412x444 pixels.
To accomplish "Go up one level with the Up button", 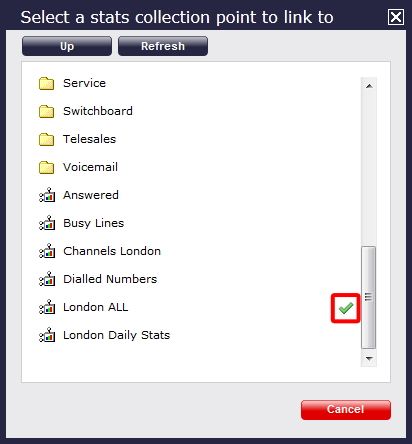I will point(67,46).
